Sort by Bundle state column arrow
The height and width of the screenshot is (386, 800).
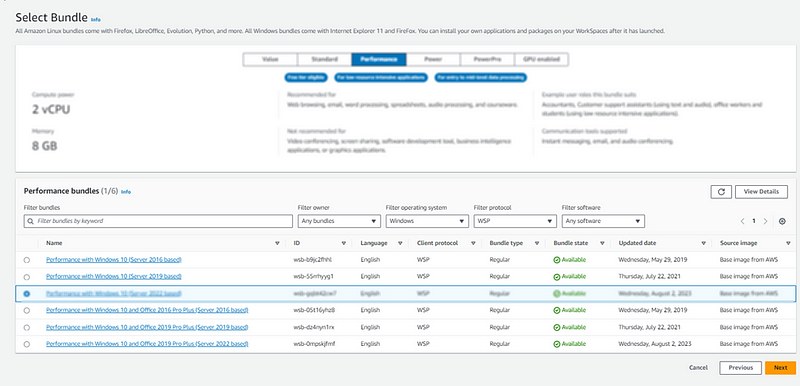pyautogui.click(x=602, y=243)
